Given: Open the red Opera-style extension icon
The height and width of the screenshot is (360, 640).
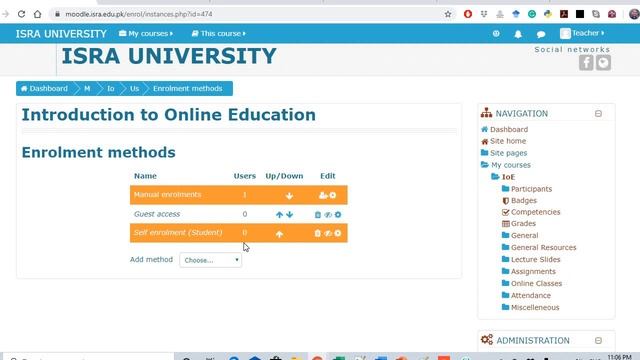Looking at the screenshot, I should [468, 14].
